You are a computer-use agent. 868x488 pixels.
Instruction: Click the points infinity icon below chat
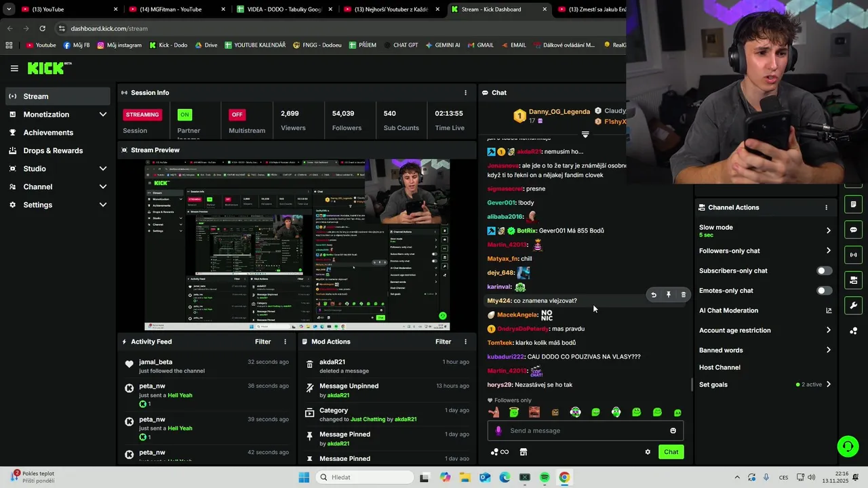pos(500,452)
